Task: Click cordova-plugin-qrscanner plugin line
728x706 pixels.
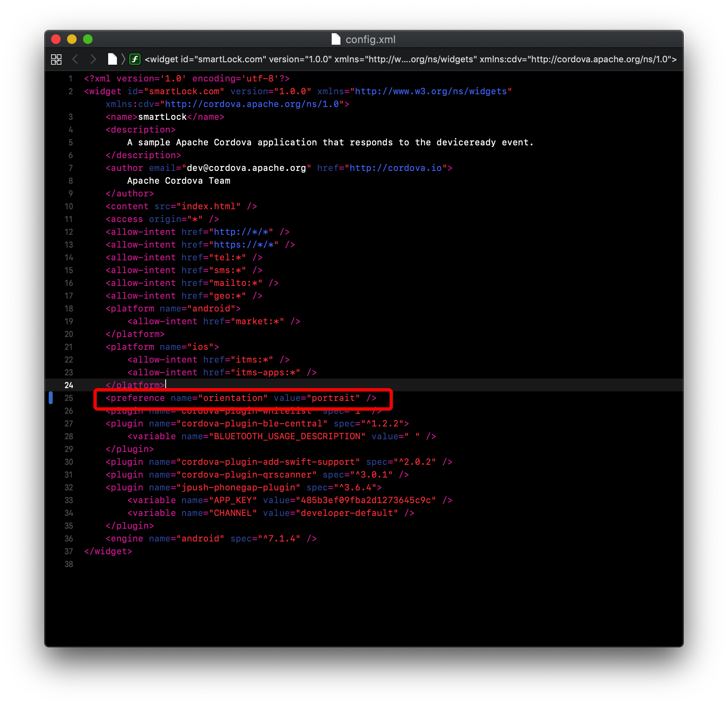Action: pos(257,475)
